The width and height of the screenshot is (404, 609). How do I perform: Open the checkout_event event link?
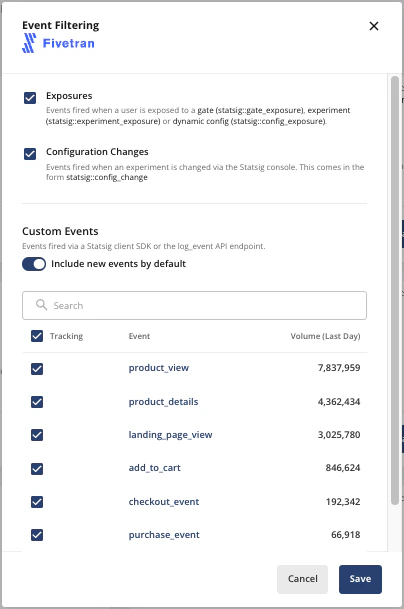point(164,502)
